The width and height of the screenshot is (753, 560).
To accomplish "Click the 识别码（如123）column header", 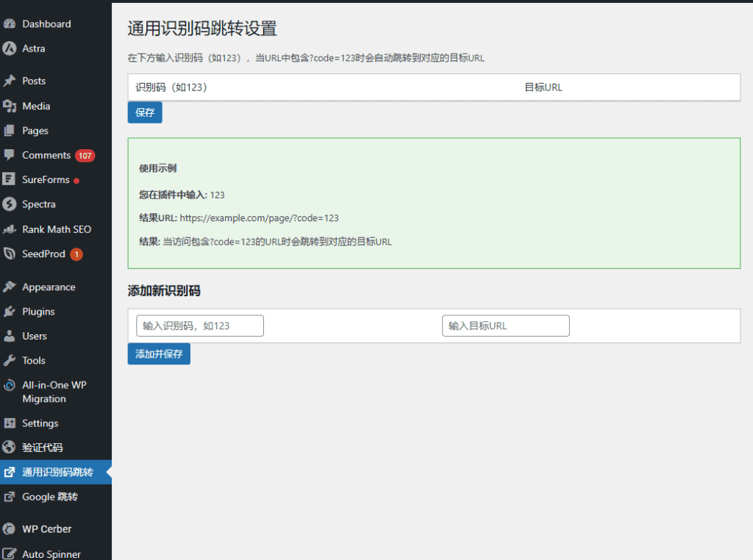I will point(171,87).
